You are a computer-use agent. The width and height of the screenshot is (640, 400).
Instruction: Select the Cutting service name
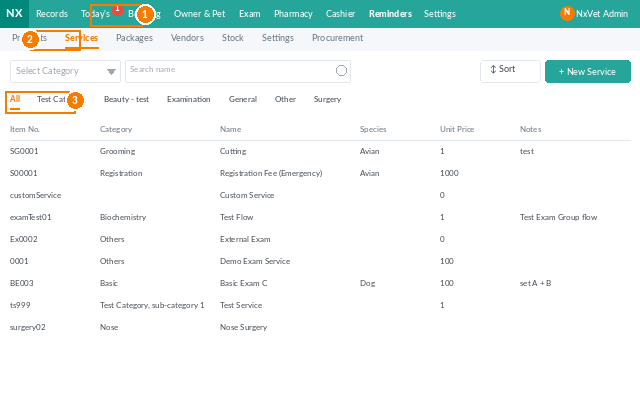click(233, 151)
